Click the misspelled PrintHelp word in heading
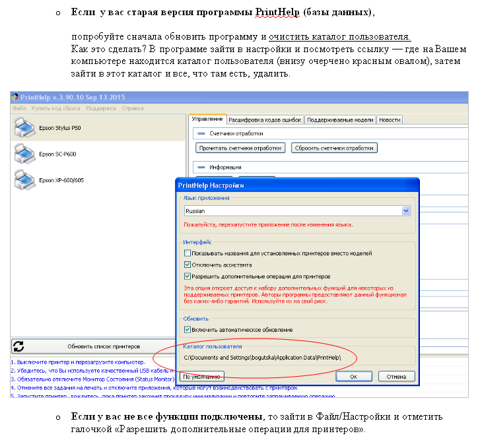The image size is (480, 448). [277, 13]
